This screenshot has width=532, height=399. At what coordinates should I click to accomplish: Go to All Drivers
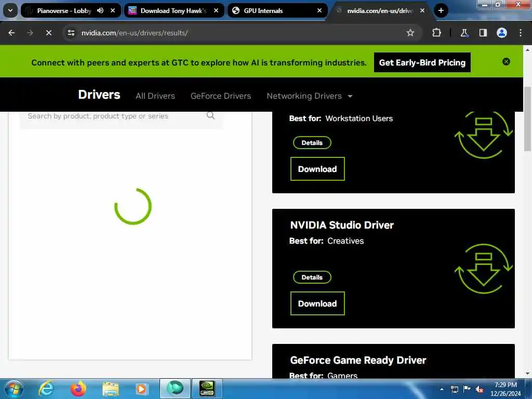155,96
